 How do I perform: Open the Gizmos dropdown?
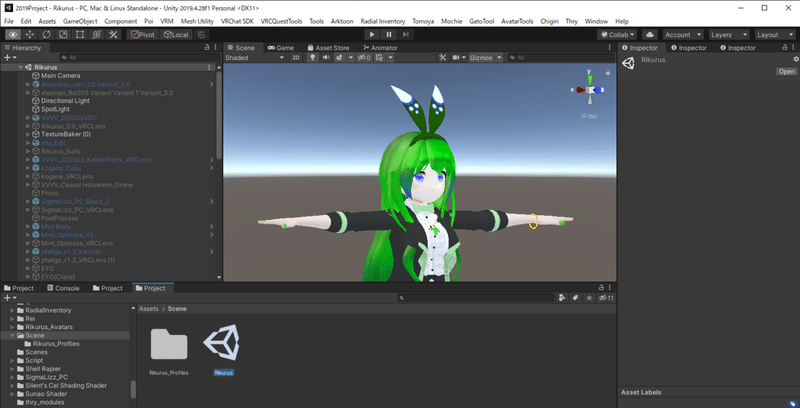[x=485, y=58]
